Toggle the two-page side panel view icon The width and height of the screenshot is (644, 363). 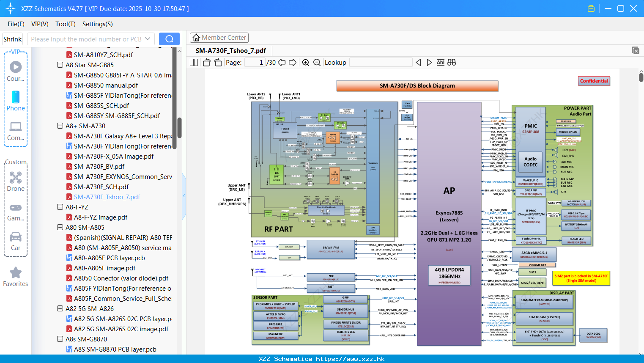pos(194,63)
